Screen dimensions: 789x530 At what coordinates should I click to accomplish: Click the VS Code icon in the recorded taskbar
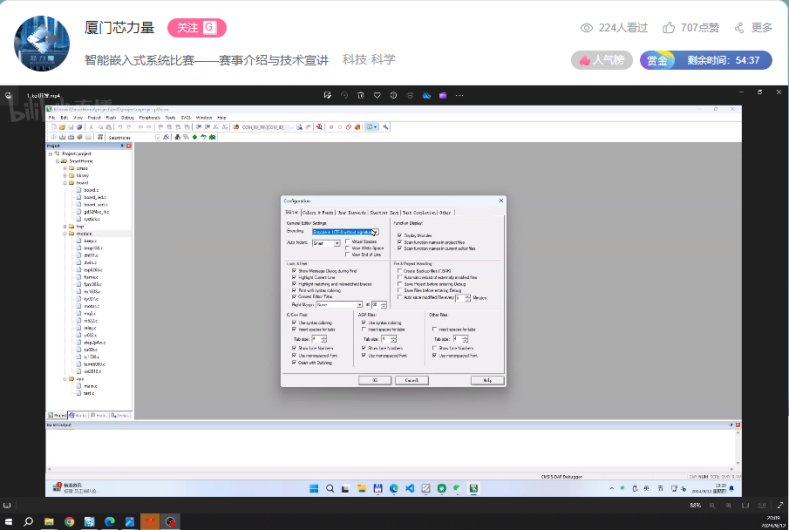(410, 488)
